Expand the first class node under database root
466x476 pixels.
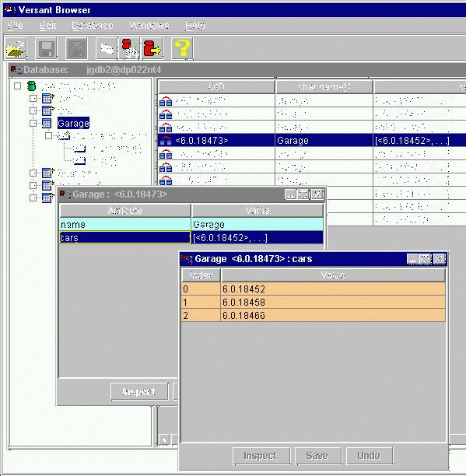tap(33, 98)
